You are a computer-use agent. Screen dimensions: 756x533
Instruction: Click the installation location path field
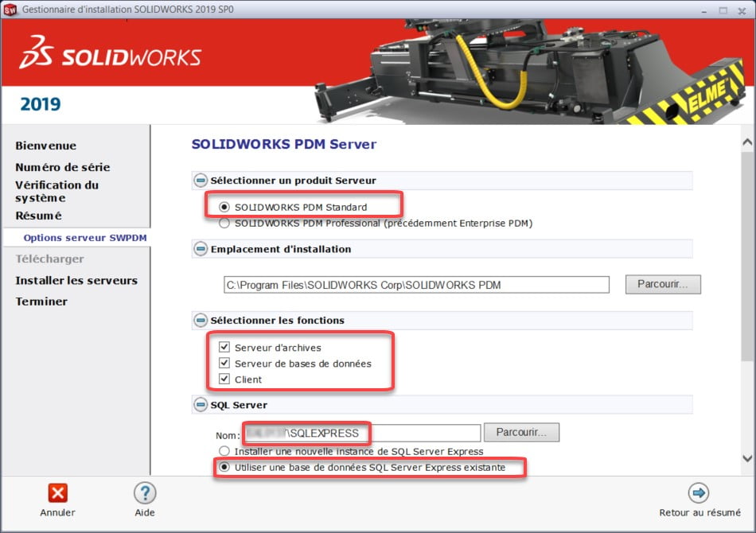[x=416, y=285]
